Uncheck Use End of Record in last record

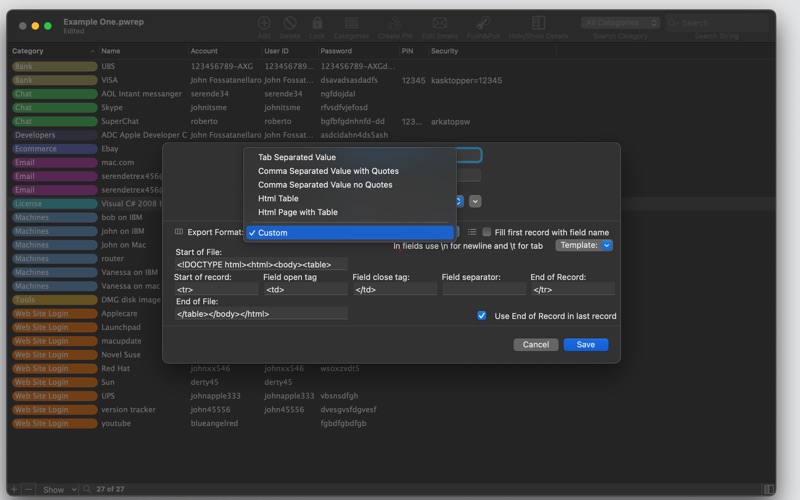(x=482, y=316)
